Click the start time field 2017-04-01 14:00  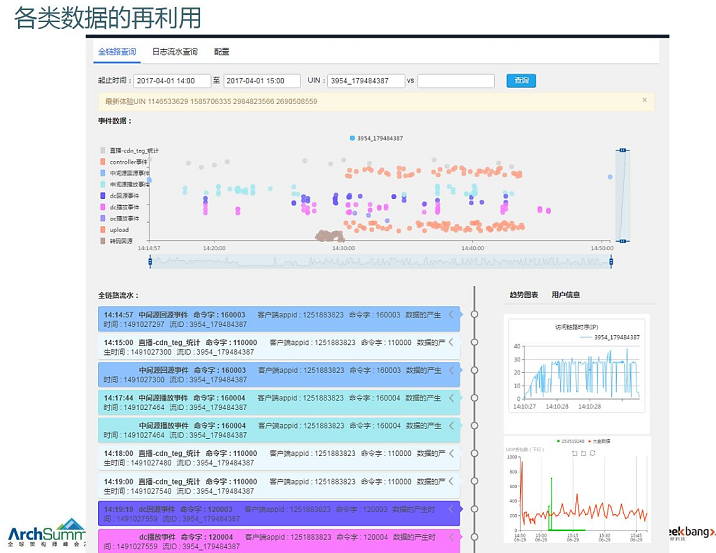tap(168, 81)
